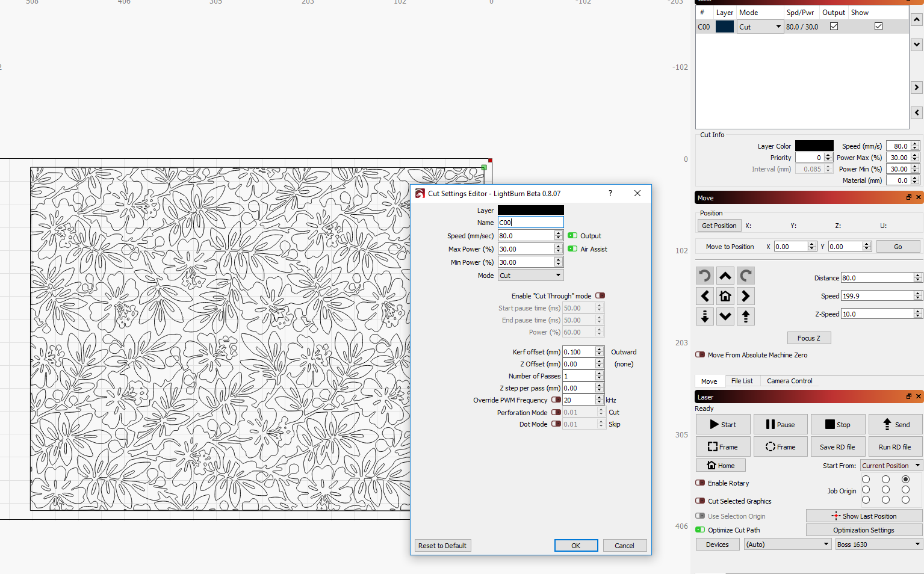The height and width of the screenshot is (574, 924).
Task: Lower the Z axis with the Z-down arrow
Action: point(705,316)
